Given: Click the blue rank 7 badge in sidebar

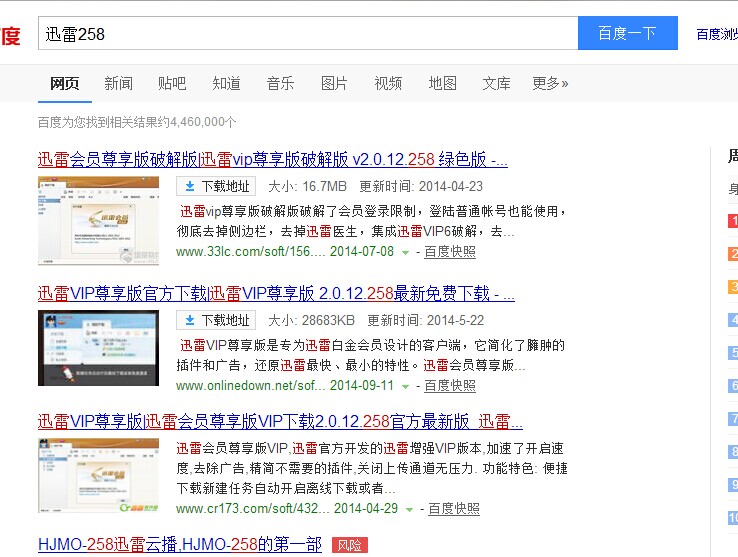Looking at the screenshot, I should [733, 419].
